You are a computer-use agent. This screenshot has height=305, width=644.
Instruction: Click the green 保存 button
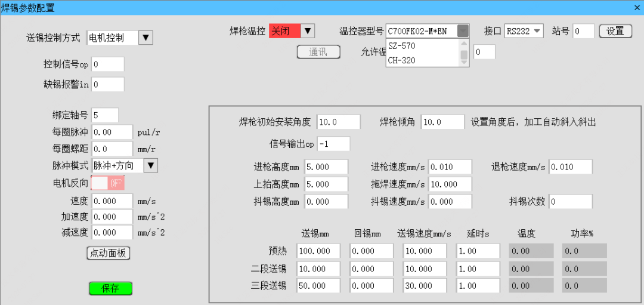[110, 288]
